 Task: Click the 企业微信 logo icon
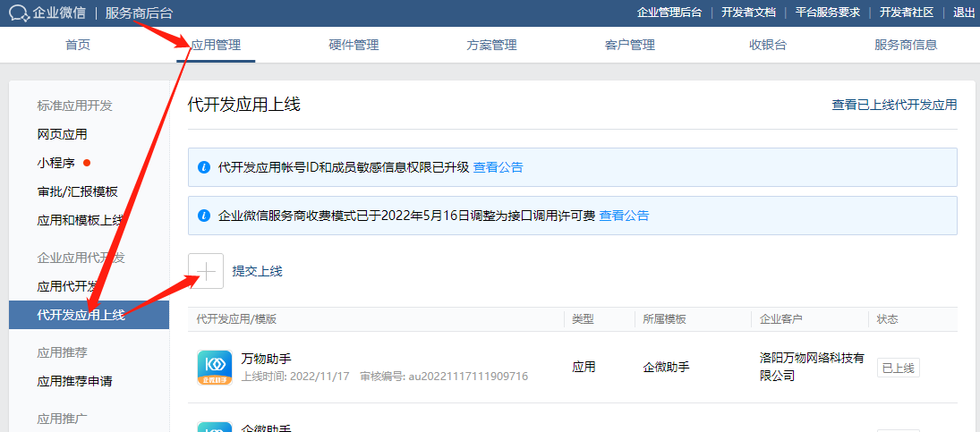tap(19, 13)
